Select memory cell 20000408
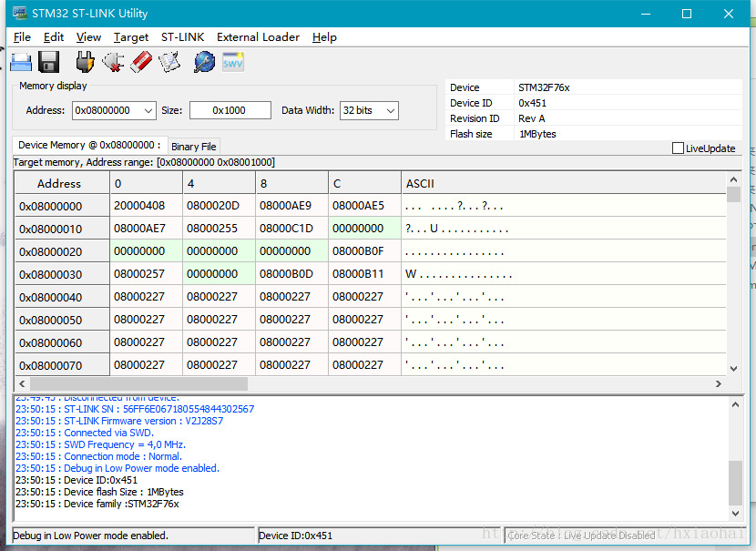The height and width of the screenshot is (551, 756). coord(146,205)
